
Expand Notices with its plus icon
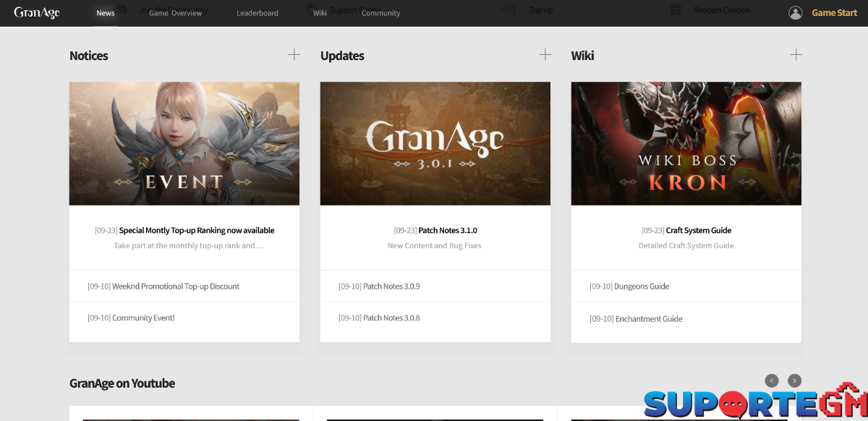click(x=294, y=55)
